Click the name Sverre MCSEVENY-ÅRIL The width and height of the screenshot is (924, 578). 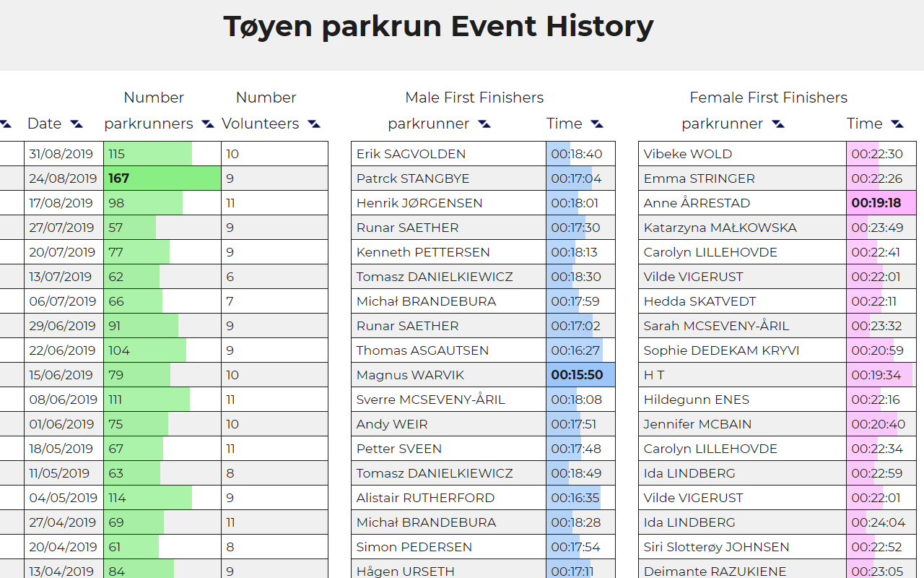click(x=431, y=400)
